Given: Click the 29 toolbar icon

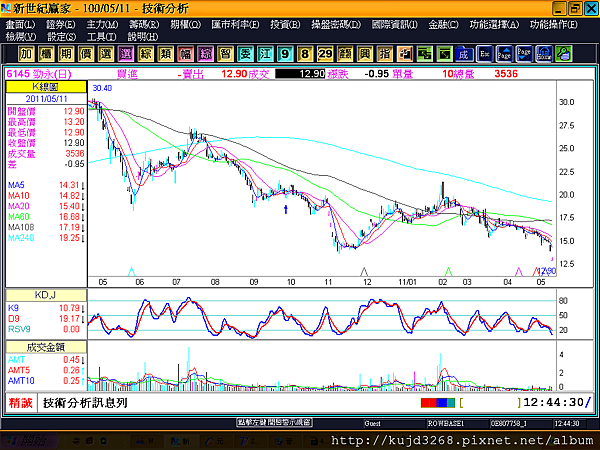Looking at the screenshot, I should 325,54.
